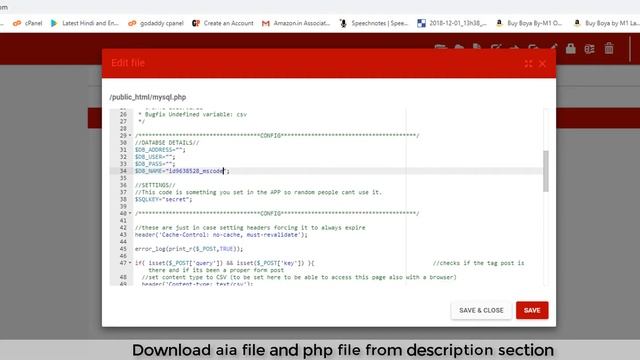This screenshot has width=640, height=360.
Task: Click the if( isset($_POST['query']) line
Action: (224, 263)
